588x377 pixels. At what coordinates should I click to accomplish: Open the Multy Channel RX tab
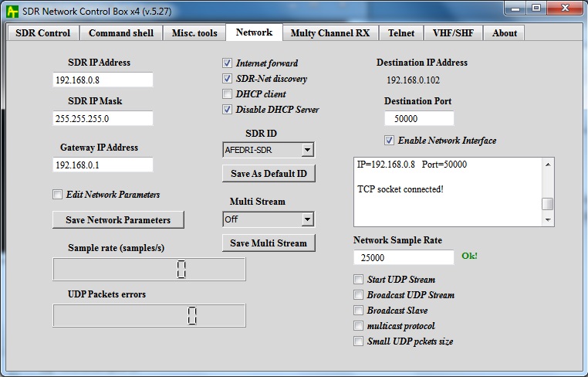pyautogui.click(x=329, y=33)
